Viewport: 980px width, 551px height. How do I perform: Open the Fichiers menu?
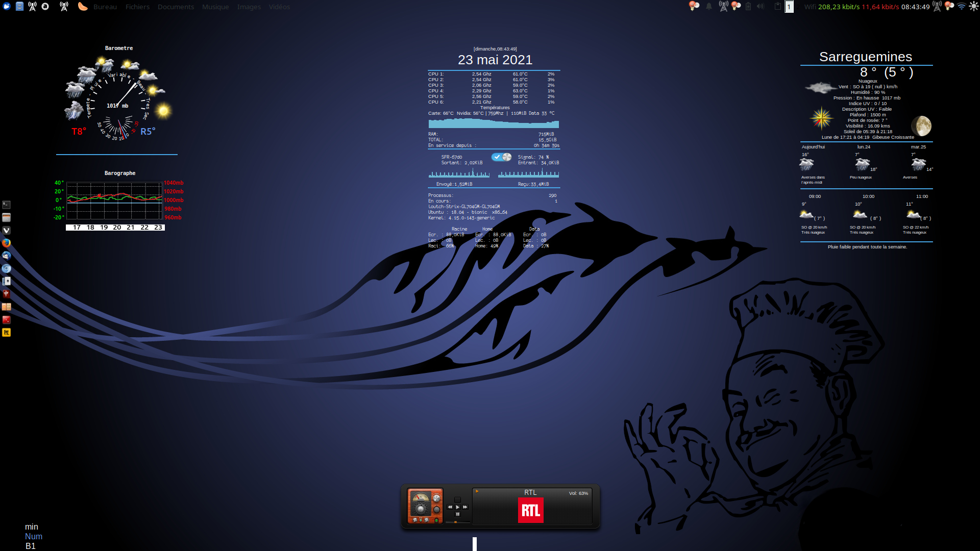pos(138,7)
